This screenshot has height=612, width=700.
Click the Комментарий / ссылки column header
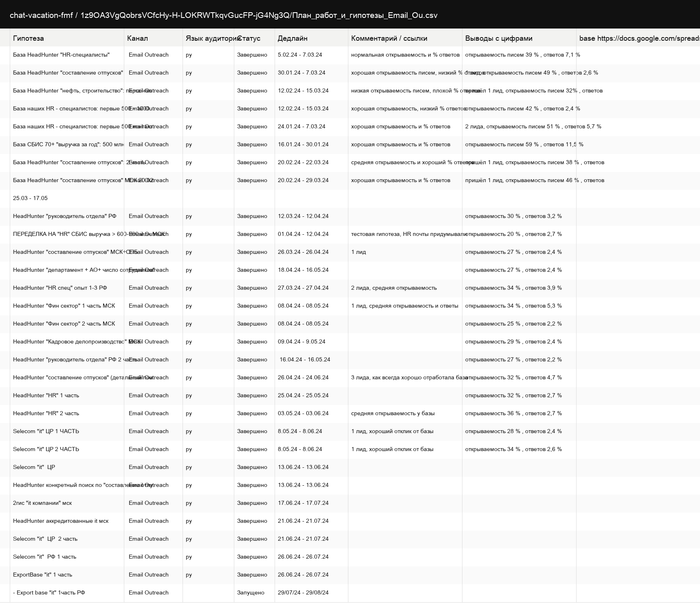point(389,38)
